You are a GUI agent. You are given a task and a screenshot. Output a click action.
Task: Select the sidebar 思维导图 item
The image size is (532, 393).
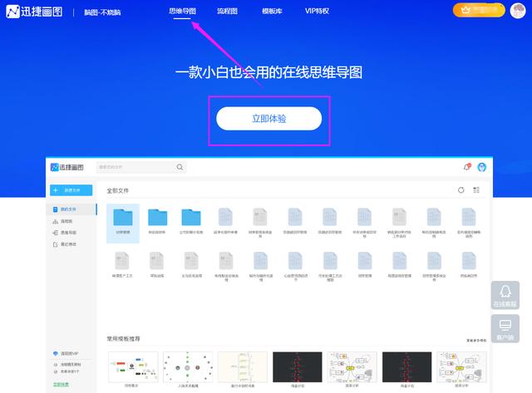(x=65, y=233)
